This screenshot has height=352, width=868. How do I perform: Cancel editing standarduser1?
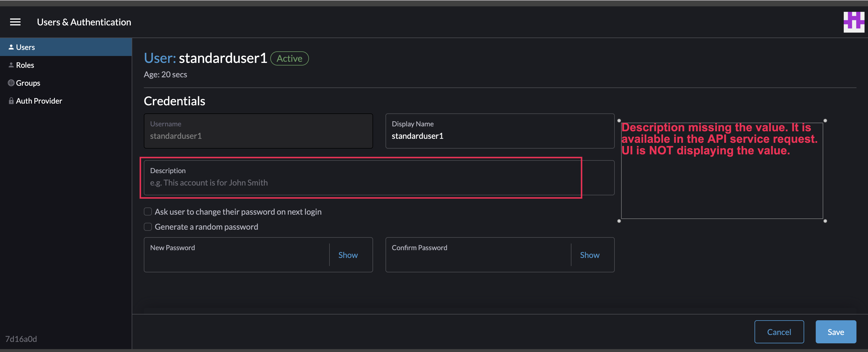[779, 332]
